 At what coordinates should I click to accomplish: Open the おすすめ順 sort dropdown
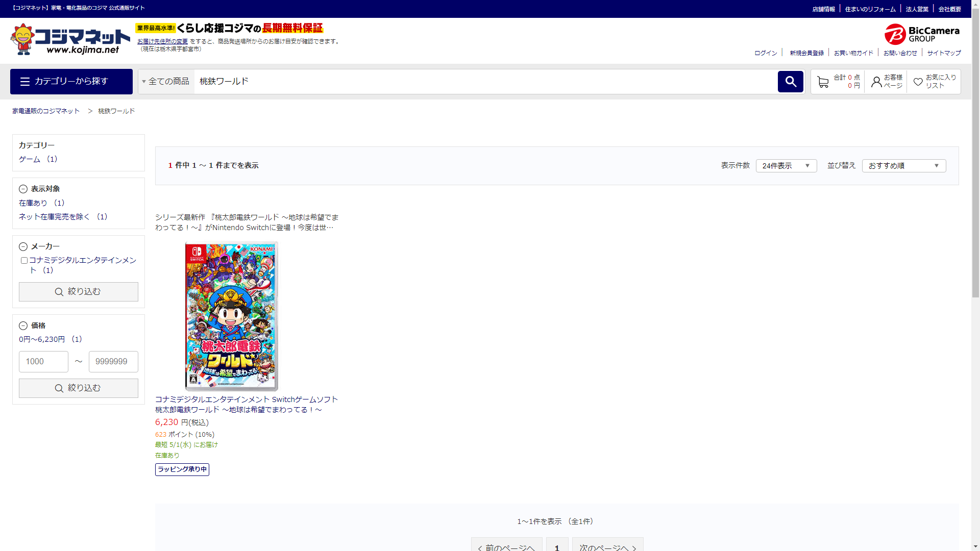903,166
